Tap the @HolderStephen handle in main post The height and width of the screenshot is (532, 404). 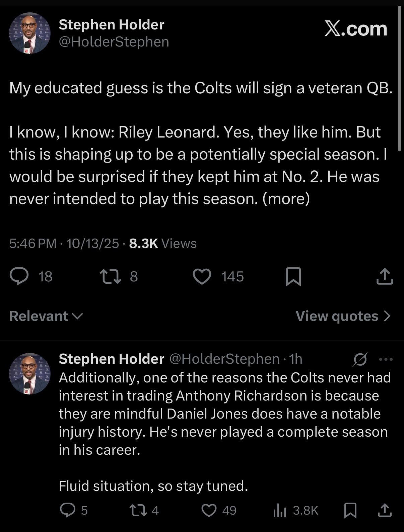pos(114,42)
